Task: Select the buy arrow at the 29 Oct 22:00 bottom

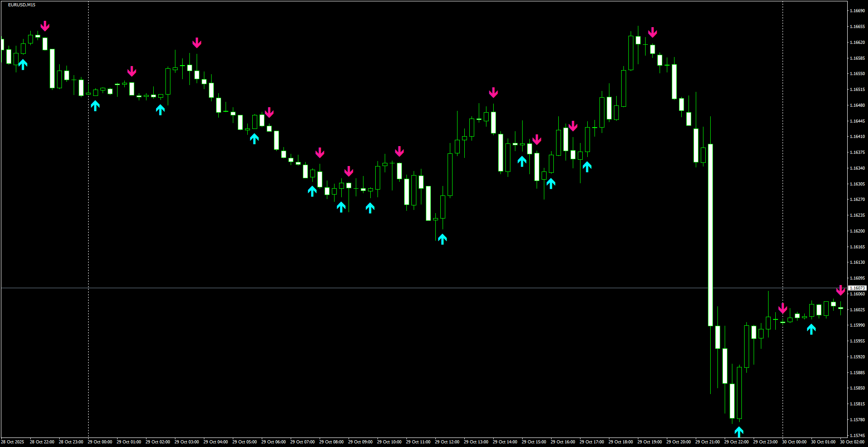Action: (x=739, y=431)
